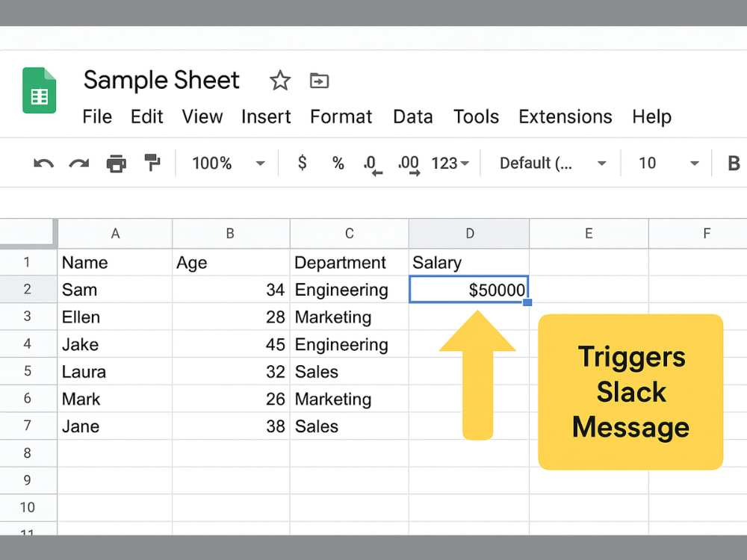Select column F header
This screenshot has height=560, width=747.
click(698, 234)
